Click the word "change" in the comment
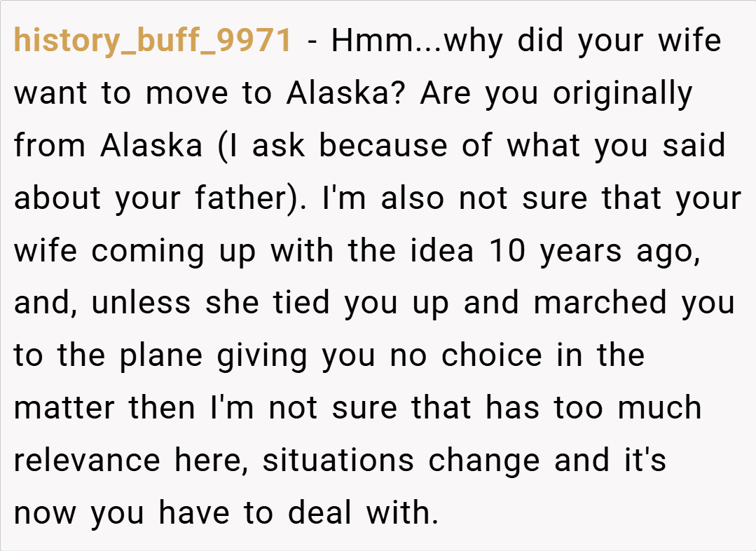 pos(484,461)
